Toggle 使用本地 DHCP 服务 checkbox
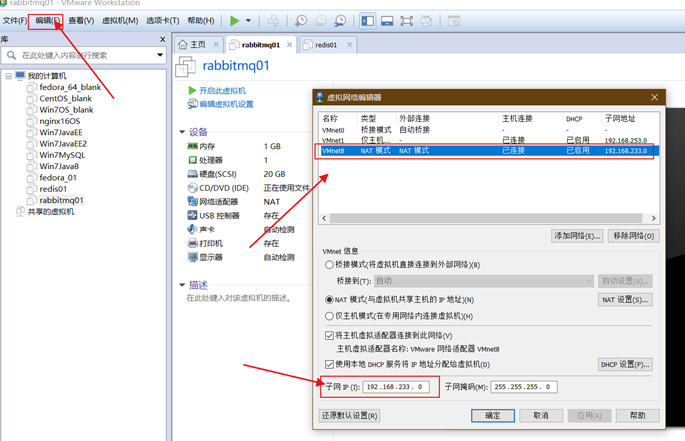The width and height of the screenshot is (685, 441). (x=329, y=365)
